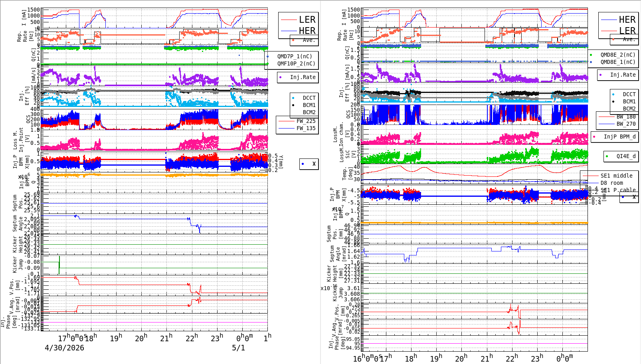Click the Inj.Rate legend in the right plot
Viewport: 641px width, 364px height.
pos(623,75)
